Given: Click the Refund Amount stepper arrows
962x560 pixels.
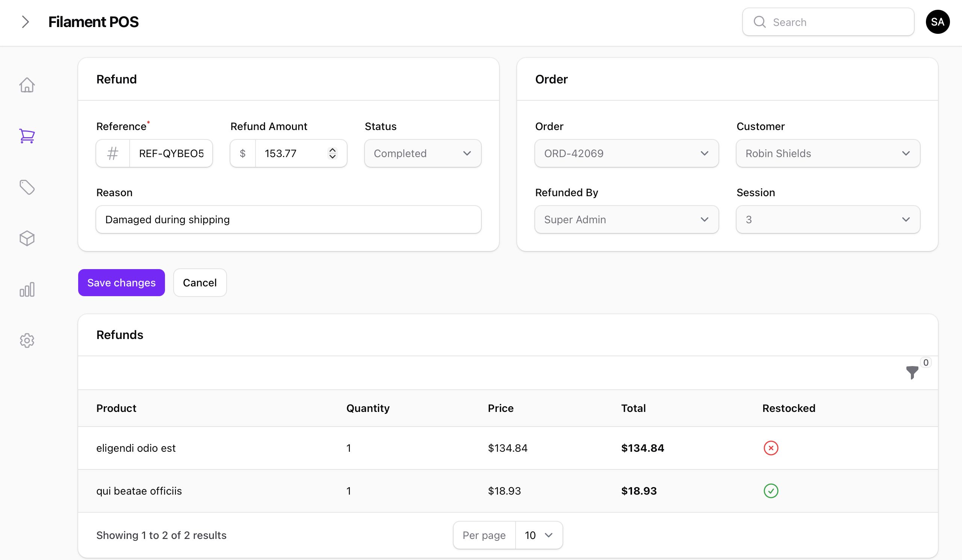Looking at the screenshot, I should click(332, 153).
